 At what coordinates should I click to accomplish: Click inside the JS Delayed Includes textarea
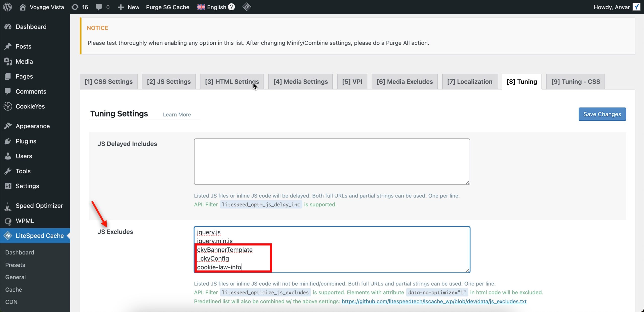(x=332, y=162)
